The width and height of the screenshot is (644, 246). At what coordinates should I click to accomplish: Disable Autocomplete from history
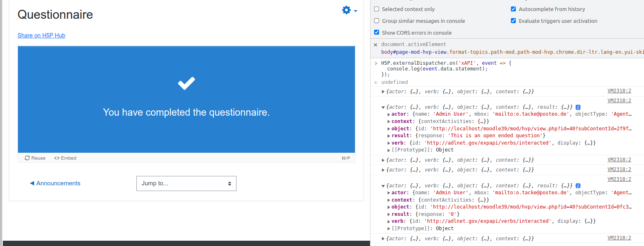point(513,9)
